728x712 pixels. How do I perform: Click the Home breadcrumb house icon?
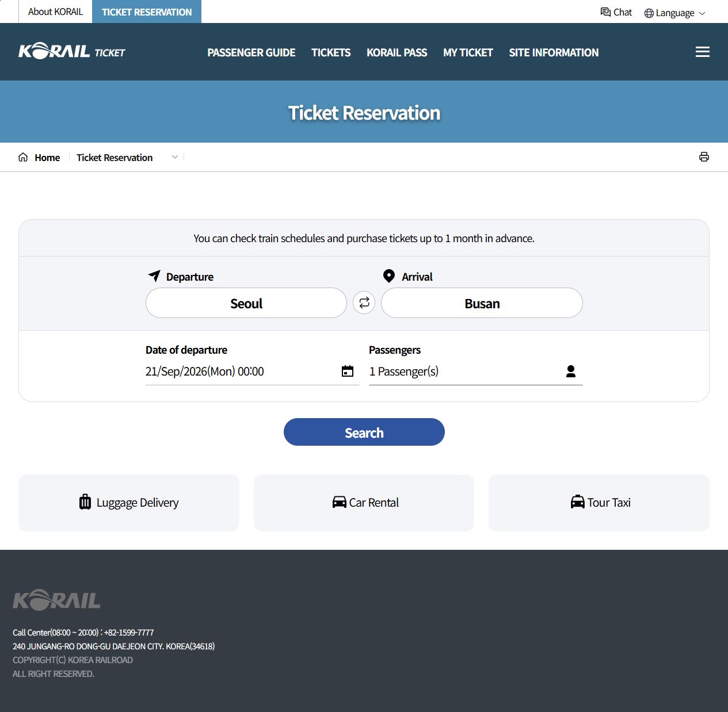[x=23, y=157]
